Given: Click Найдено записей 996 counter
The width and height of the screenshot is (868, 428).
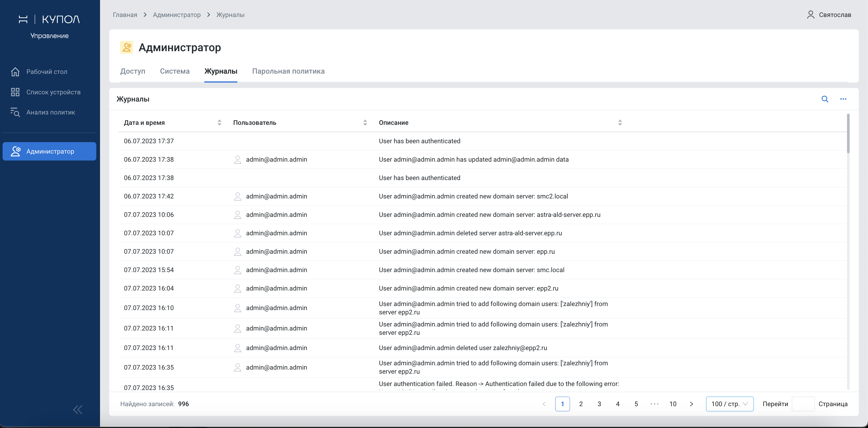Looking at the screenshot, I should point(155,404).
